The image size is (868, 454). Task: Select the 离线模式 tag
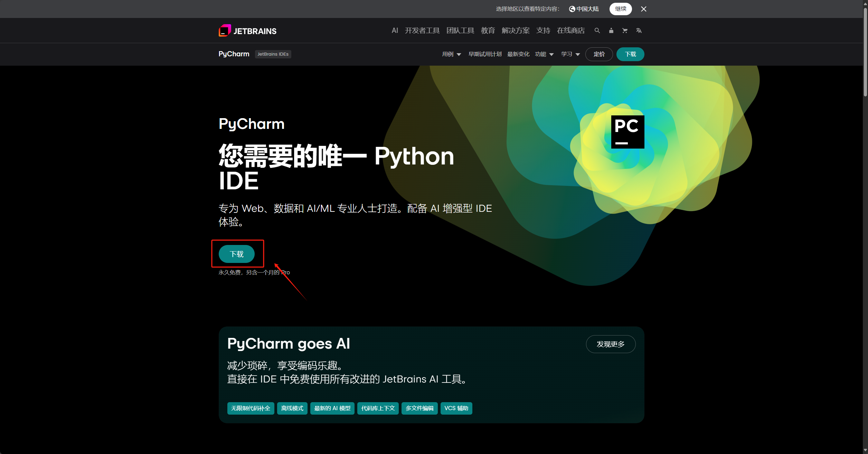click(x=292, y=408)
